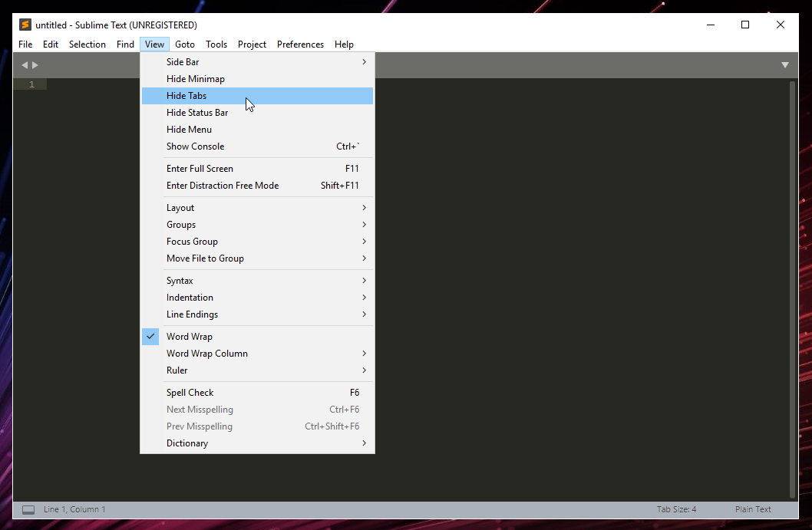Select Hide Minimap from View menu
The image size is (812, 530).
coord(257,79)
